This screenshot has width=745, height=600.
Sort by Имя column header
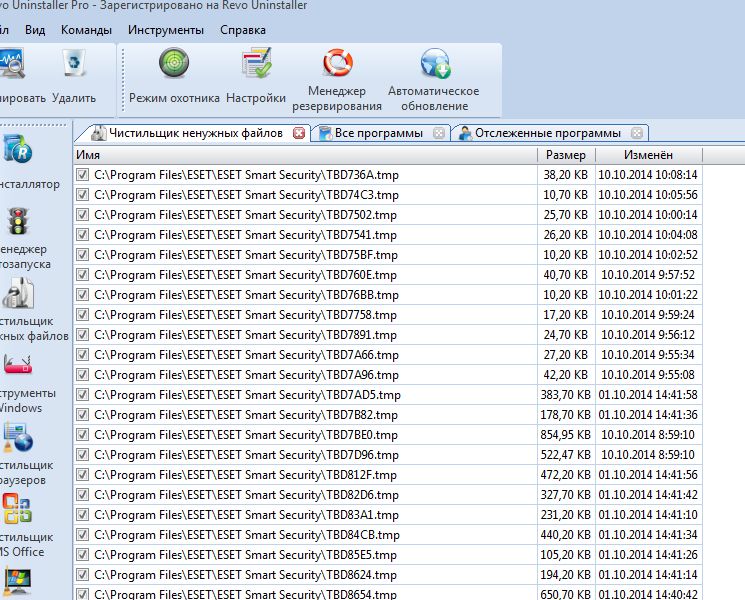click(x=306, y=155)
